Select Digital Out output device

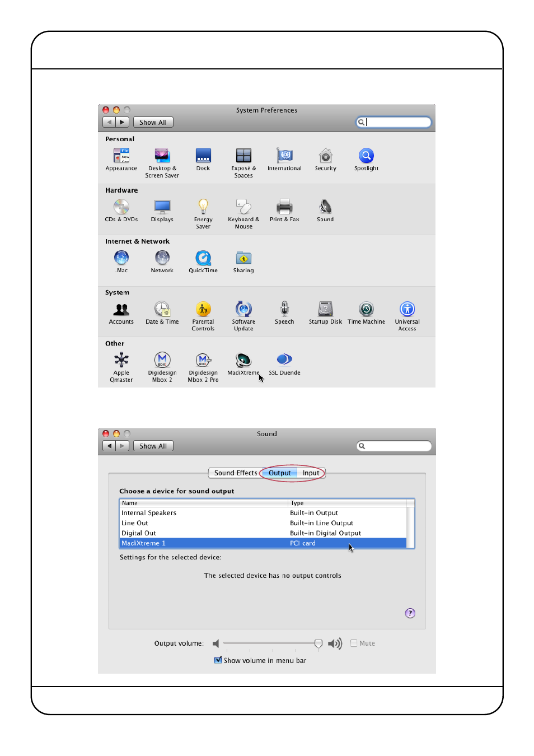coord(263,533)
